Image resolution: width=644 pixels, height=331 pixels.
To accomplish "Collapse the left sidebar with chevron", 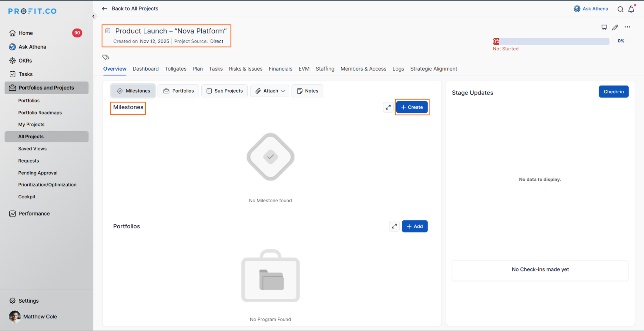I will 93,16.
